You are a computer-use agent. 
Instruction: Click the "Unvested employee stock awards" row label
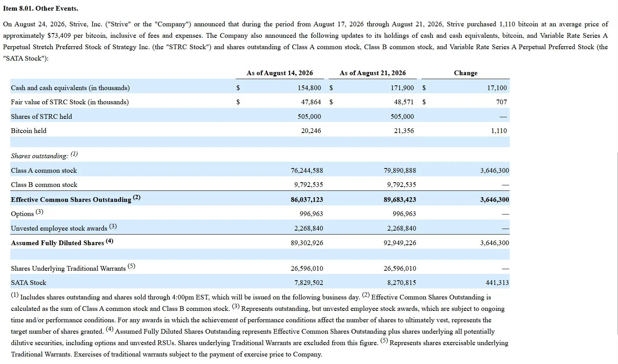[x=59, y=228]
